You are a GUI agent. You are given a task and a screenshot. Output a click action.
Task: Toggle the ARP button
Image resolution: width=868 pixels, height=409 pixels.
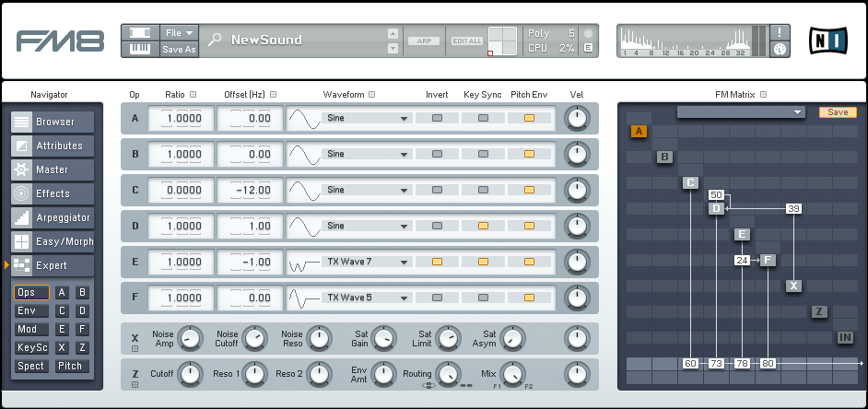click(424, 41)
